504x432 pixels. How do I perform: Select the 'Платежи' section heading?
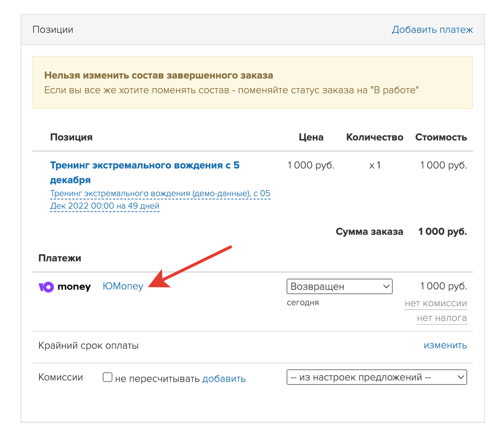(x=60, y=258)
